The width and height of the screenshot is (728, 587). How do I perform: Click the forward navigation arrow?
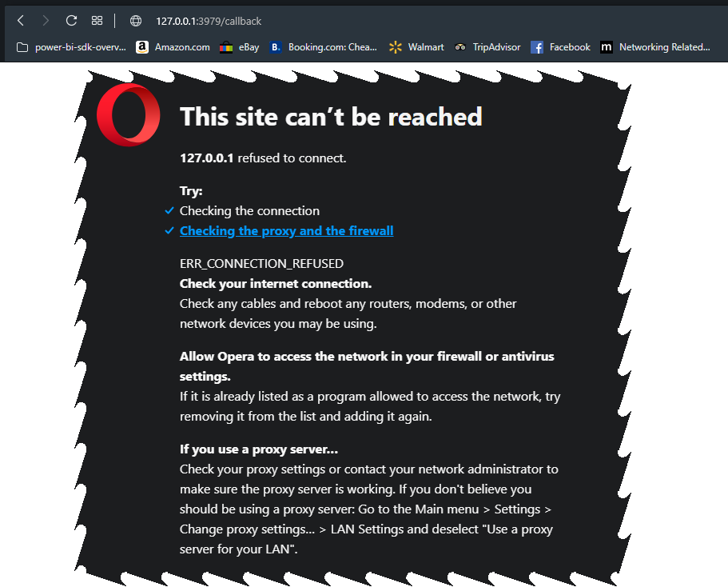pyautogui.click(x=45, y=21)
